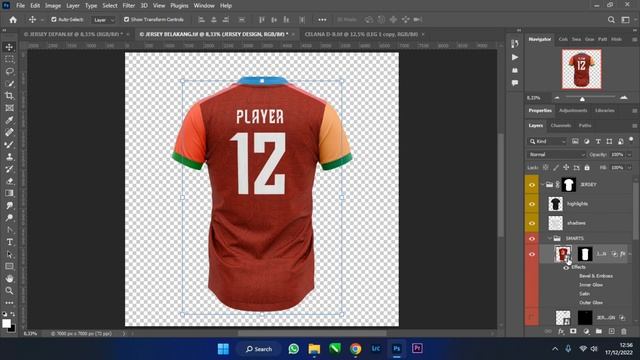The height and width of the screenshot is (360, 640).
Task: Hide the SMARTS group
Action: tap(532, 238)
